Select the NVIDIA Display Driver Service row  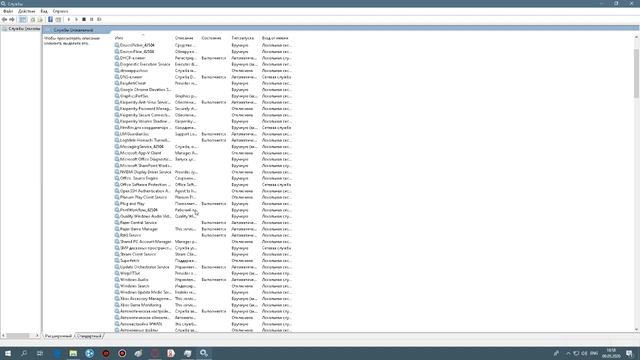(x=203, y=172)
